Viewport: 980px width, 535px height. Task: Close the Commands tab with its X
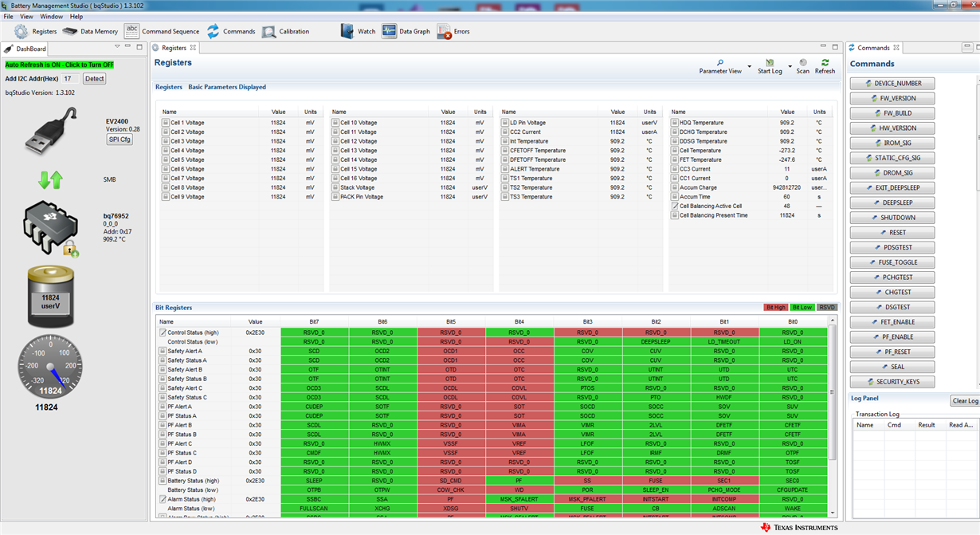point(896,48)
